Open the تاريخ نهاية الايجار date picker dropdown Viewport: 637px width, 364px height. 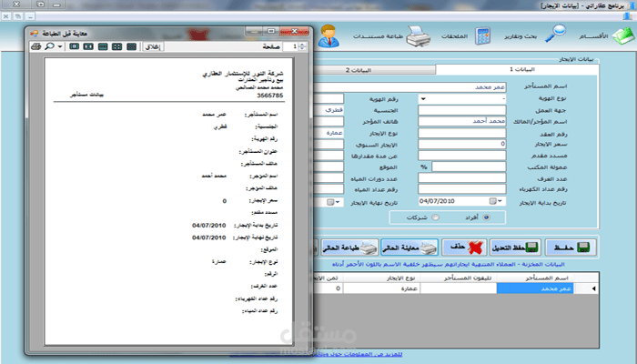coord(338,202)
